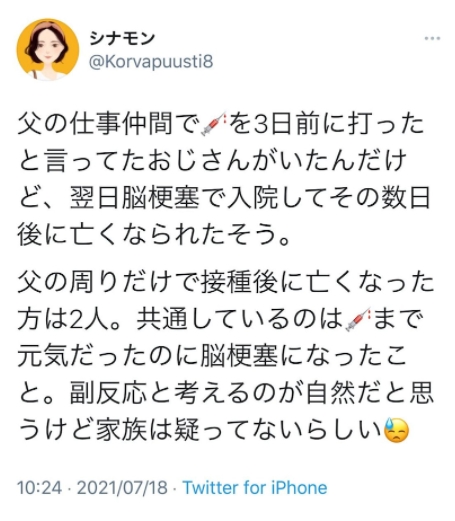The image size is (455, 521).
Task: Click the phrase 父の仕事仲間で in the tweet
Action: click(109, 124)
